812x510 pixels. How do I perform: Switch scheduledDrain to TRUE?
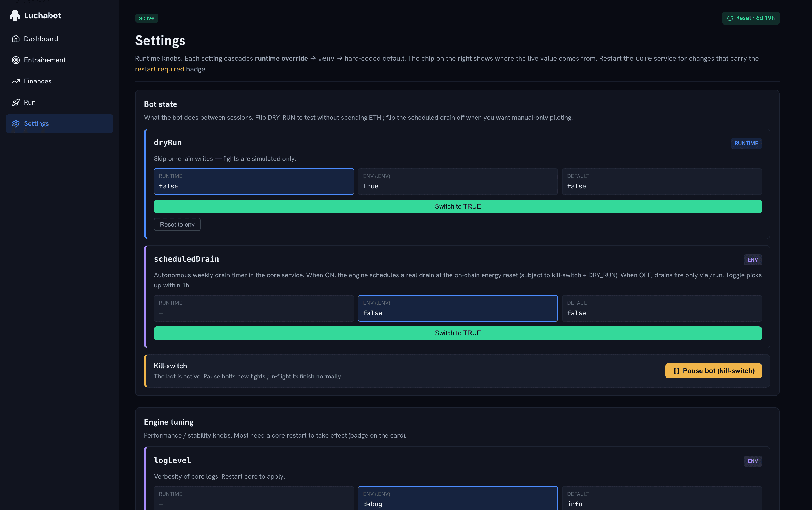[x=458, y=333]
